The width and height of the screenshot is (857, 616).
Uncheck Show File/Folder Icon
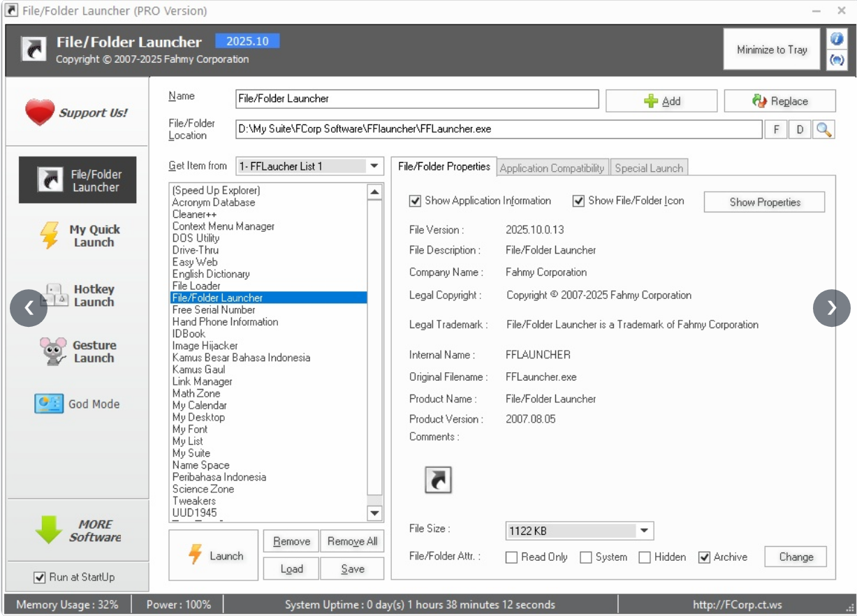pyautogui.click(x=578, y=201)
